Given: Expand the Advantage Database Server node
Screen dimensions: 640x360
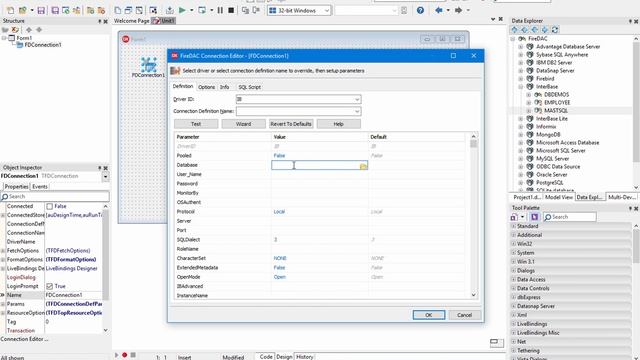Looking at the screenshot, I should tap(520, 47).
